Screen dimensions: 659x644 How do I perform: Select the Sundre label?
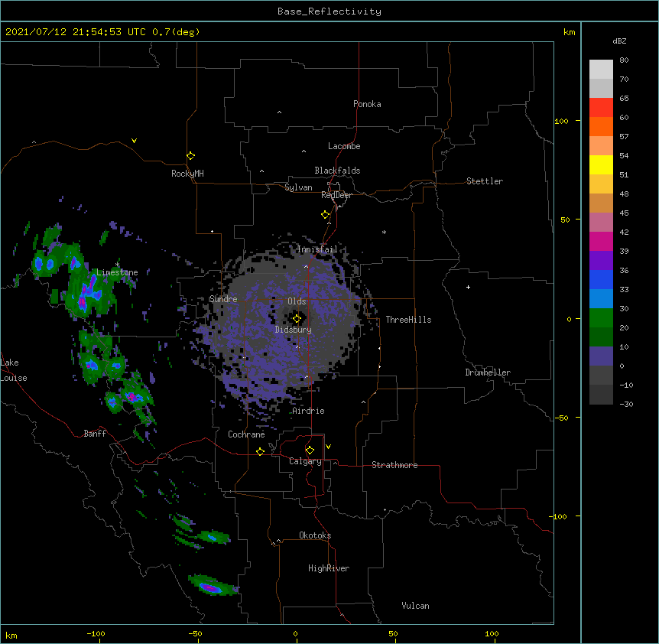pos(223,299)
